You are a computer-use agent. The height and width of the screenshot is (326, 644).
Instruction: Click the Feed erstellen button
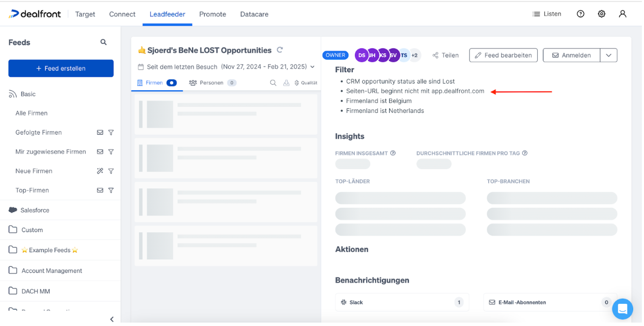[x=61, y=69]
